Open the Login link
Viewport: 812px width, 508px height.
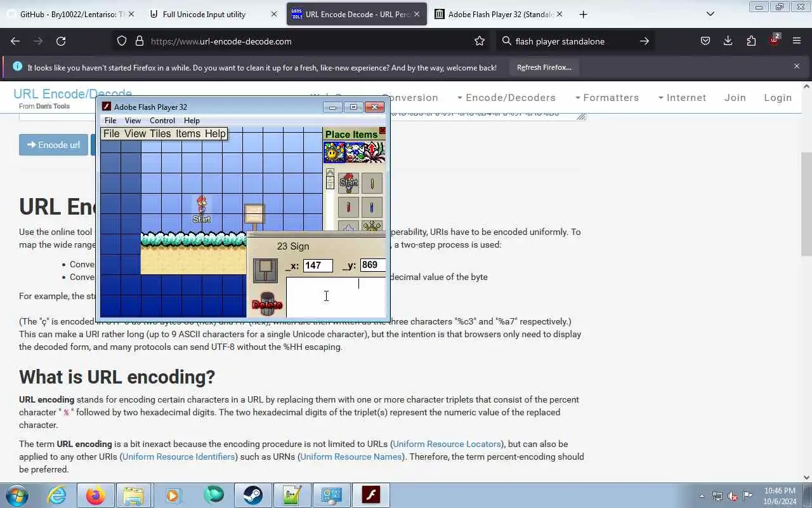(778, 98)
